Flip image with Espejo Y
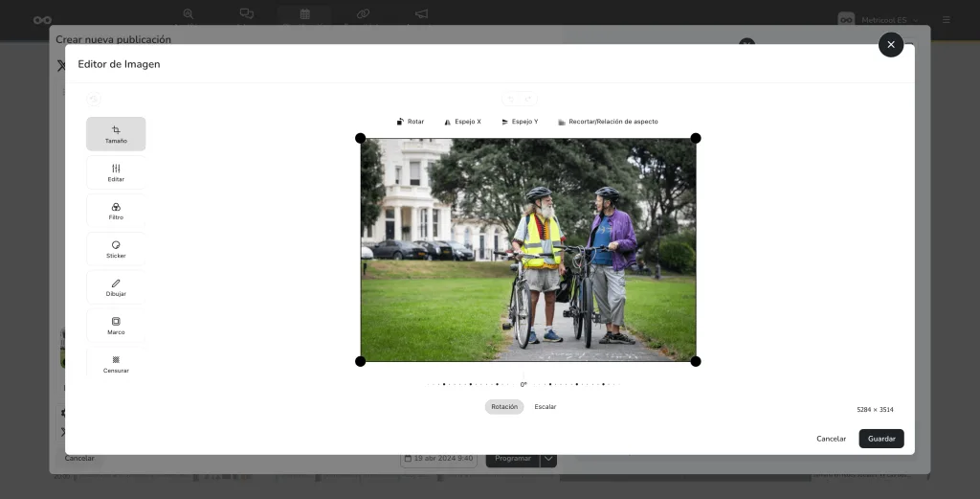 tap(520, 122)
